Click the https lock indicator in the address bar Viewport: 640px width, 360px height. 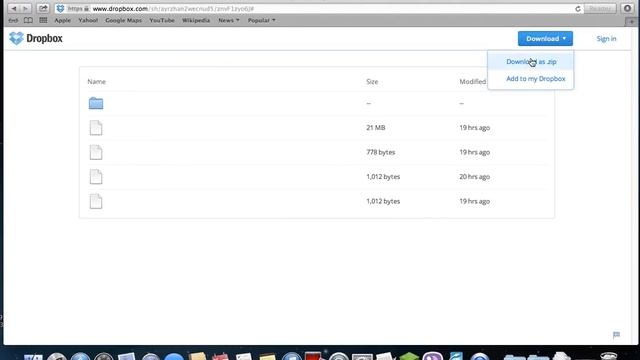click(78, 9)
